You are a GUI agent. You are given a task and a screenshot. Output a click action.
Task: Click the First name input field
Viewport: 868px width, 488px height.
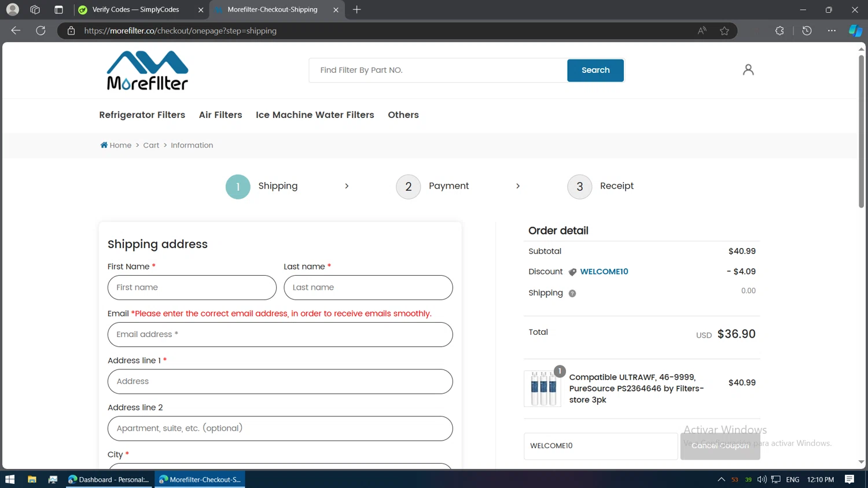tap(192, 287)
